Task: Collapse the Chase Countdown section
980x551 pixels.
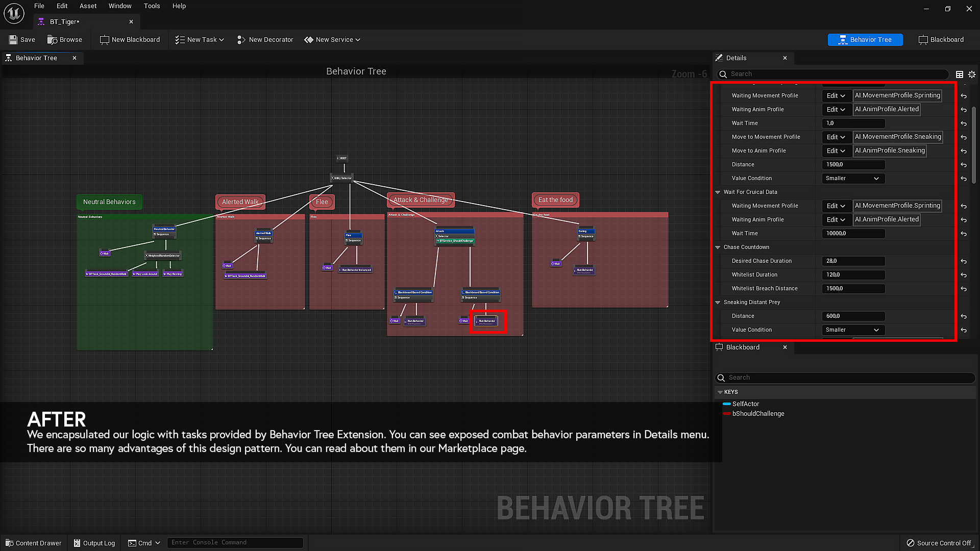Action: click(x=718, y=247)
